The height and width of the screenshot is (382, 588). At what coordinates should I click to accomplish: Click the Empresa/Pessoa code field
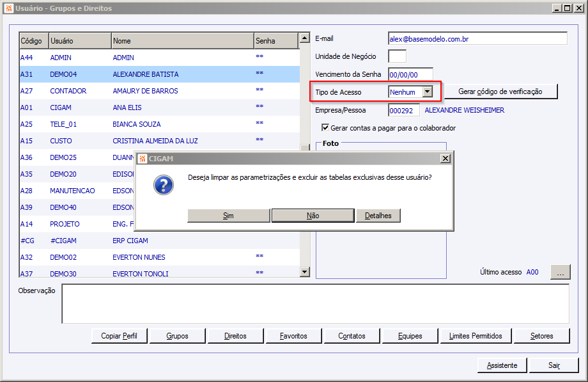[x=404, y=111]
